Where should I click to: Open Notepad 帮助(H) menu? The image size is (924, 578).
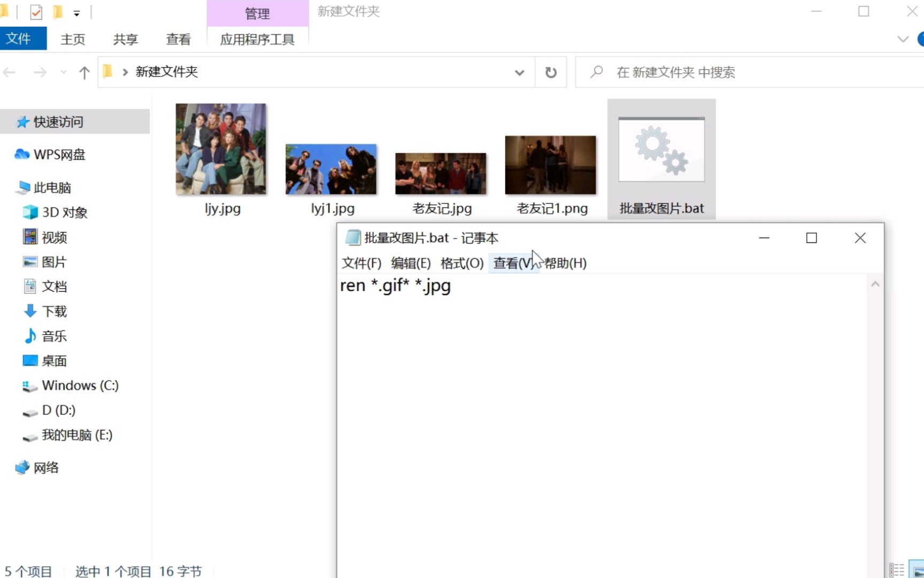(x=565, y=263)
